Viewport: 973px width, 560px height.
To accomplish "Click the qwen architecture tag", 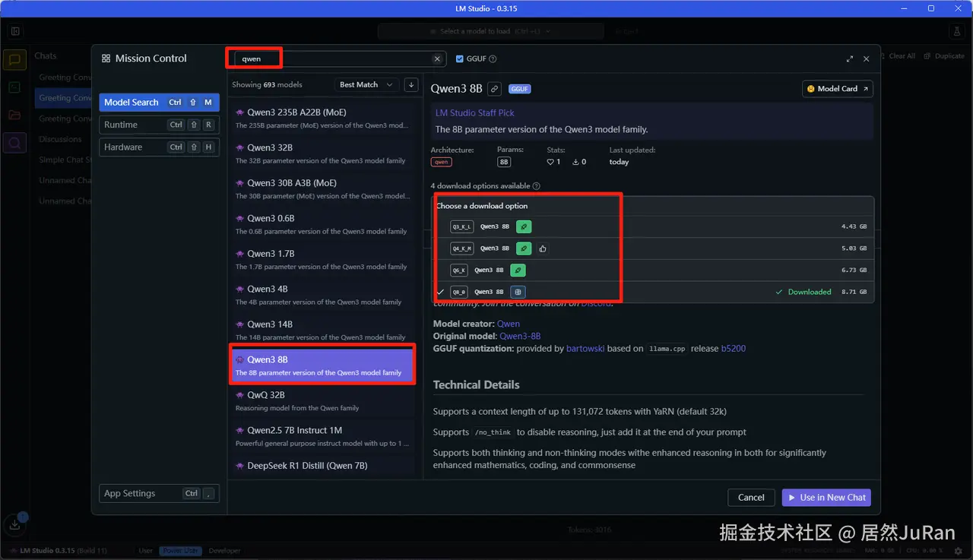I will 441,162.
